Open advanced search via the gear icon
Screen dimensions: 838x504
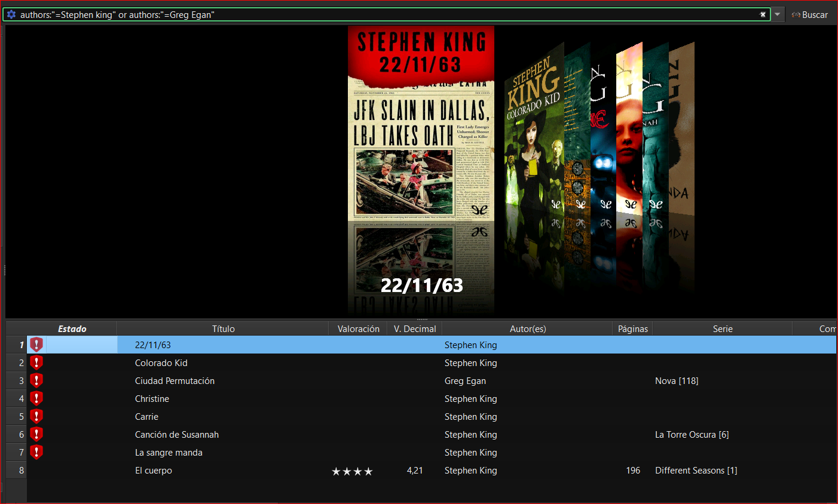coord(11,14)
